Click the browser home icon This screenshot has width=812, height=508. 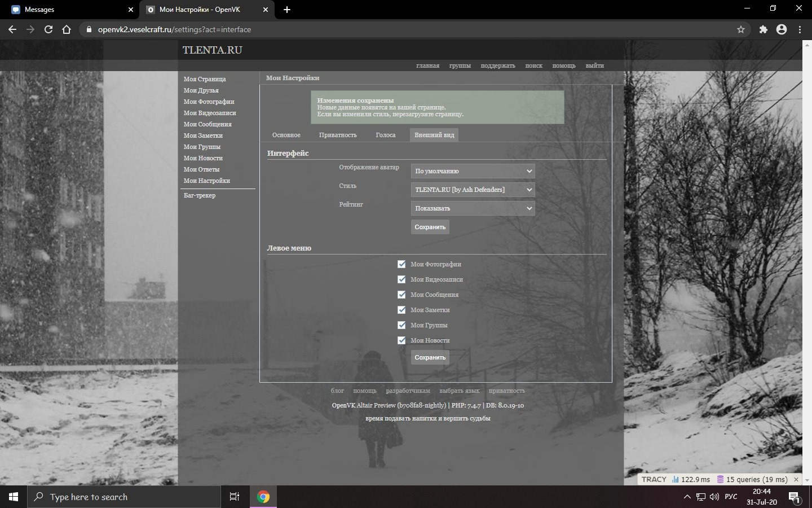click(x=67, y=29)
